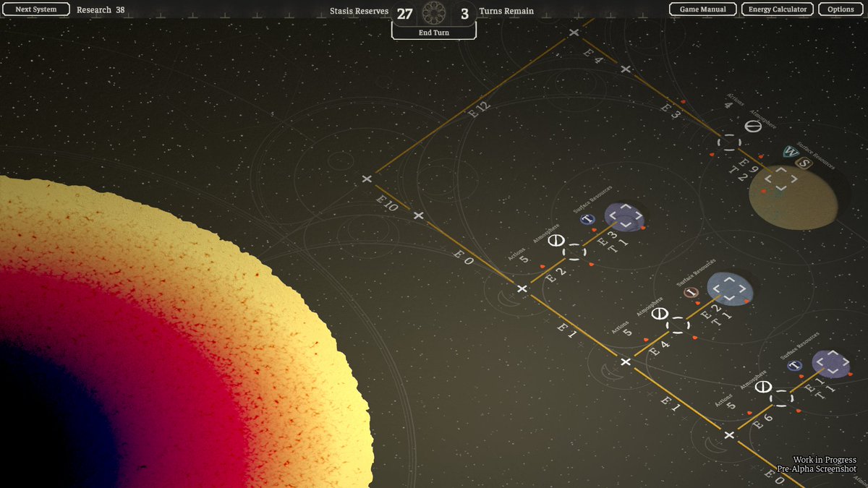Click the E 6 route label

[x=762, y=420]
